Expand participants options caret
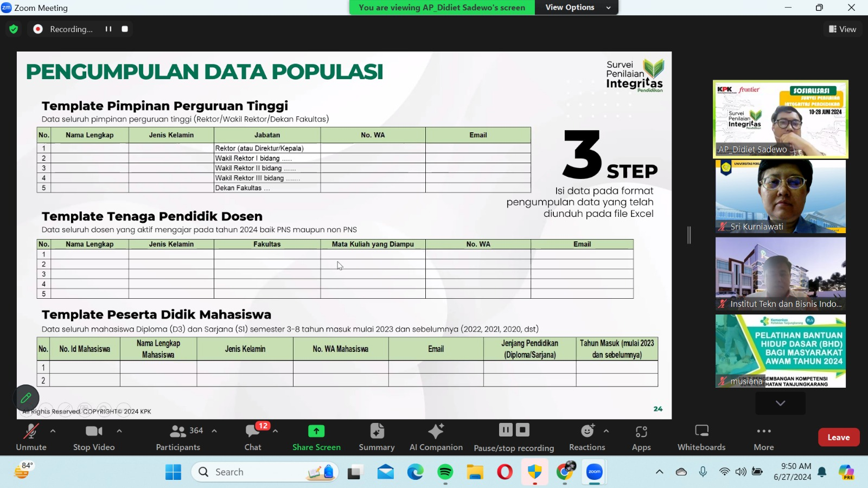 [x=214, y=431]
